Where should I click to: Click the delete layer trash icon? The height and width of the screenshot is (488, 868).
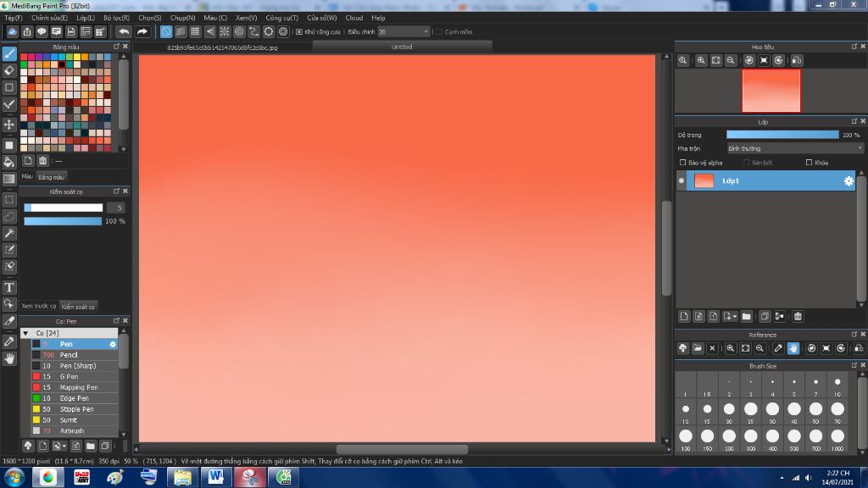click(x=798, y=316)
